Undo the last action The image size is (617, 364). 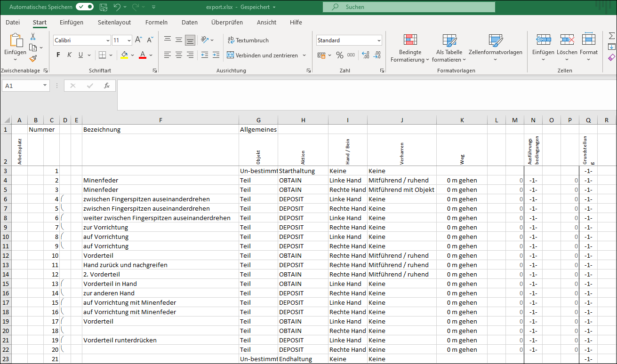tap(117, 7)
